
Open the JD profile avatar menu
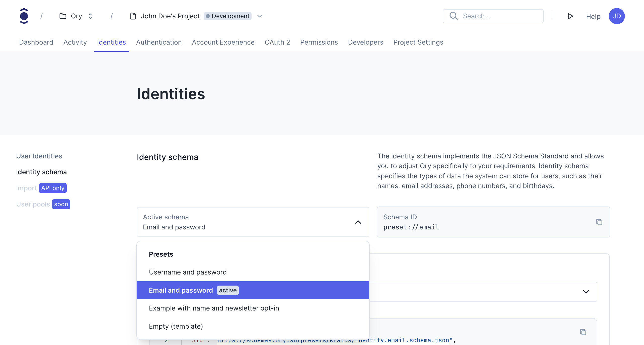[617, 16]
